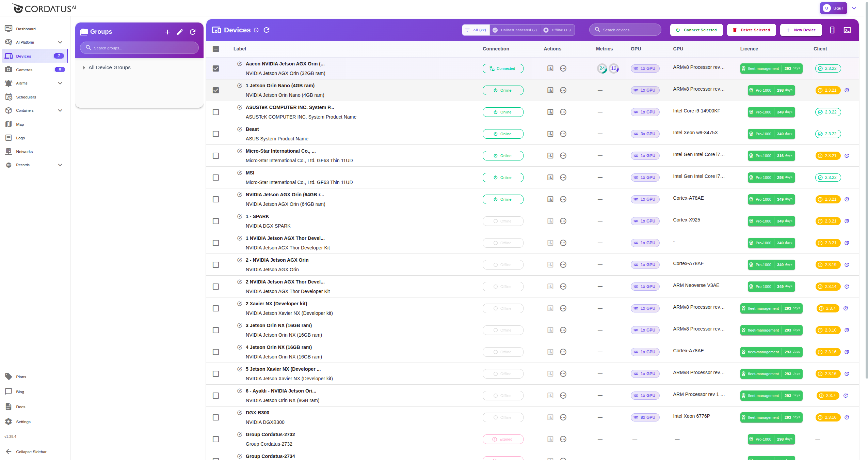Expand the Containers sidebar section

tap(34, 110)
